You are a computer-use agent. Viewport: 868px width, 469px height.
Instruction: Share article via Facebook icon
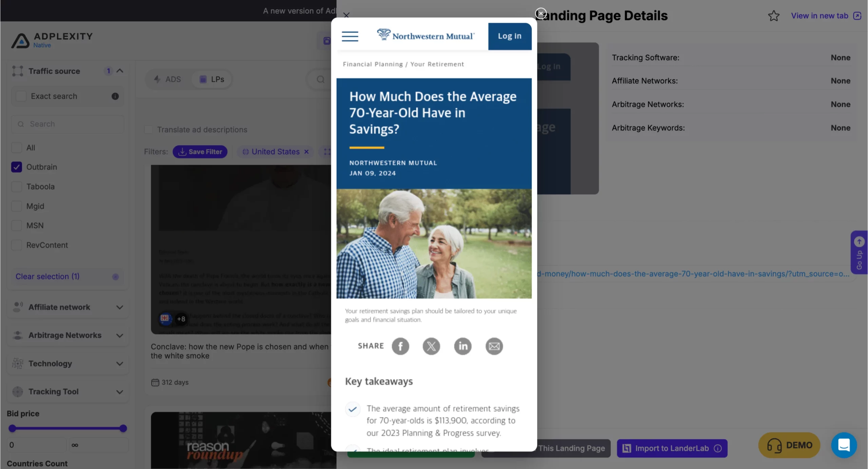(x=400, y=346)
